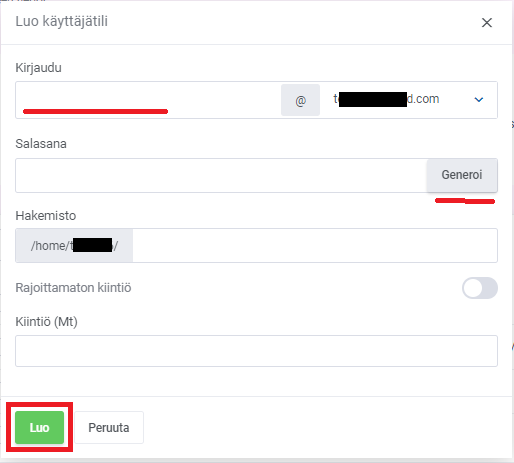Focus the Kiintiö (Mt) quota field
Screen dimensions: 514x463
click(256, 351)
